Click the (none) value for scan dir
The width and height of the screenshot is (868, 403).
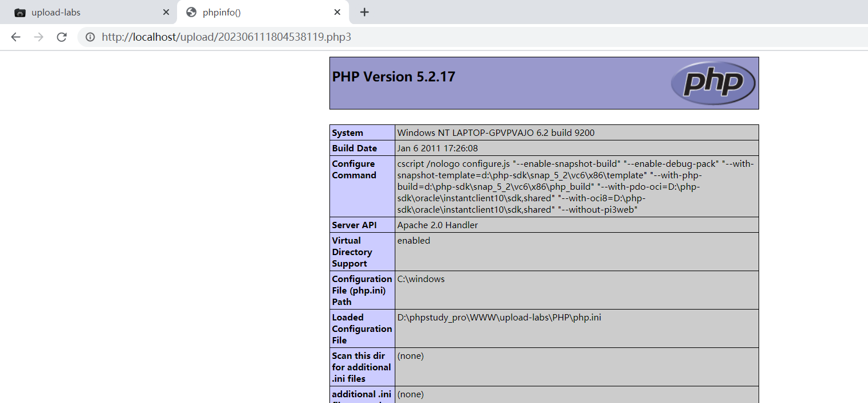click(x=410, y=356)
